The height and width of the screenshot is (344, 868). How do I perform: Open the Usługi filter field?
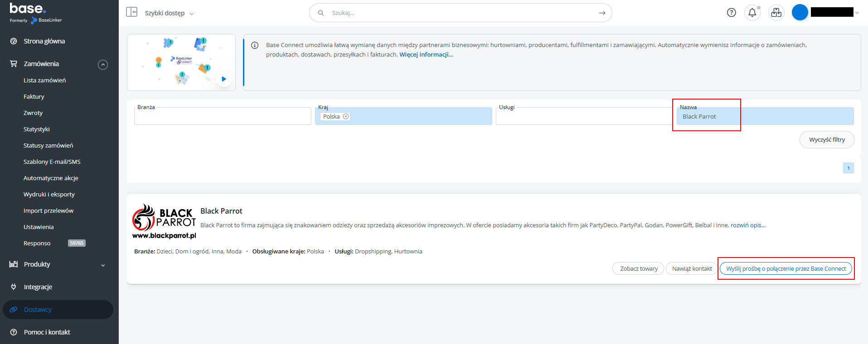pos(584,116)
